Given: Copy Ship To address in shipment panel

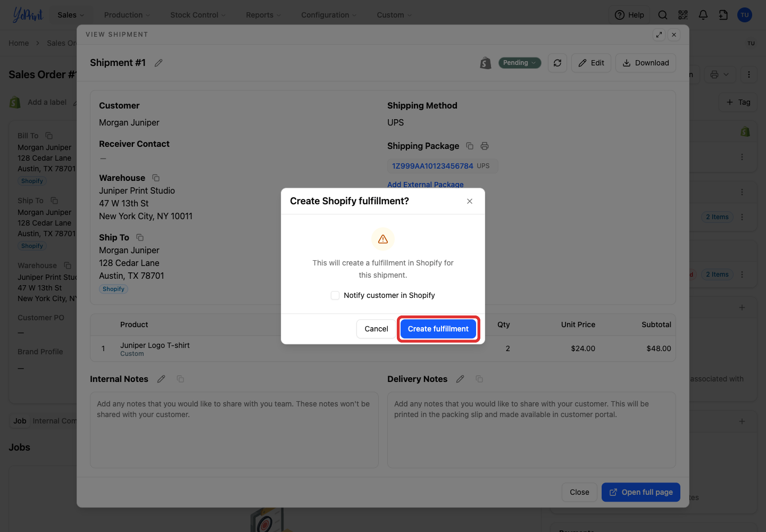Looking at the screenshot, I should pyautogui.click(x=140, y=237).
